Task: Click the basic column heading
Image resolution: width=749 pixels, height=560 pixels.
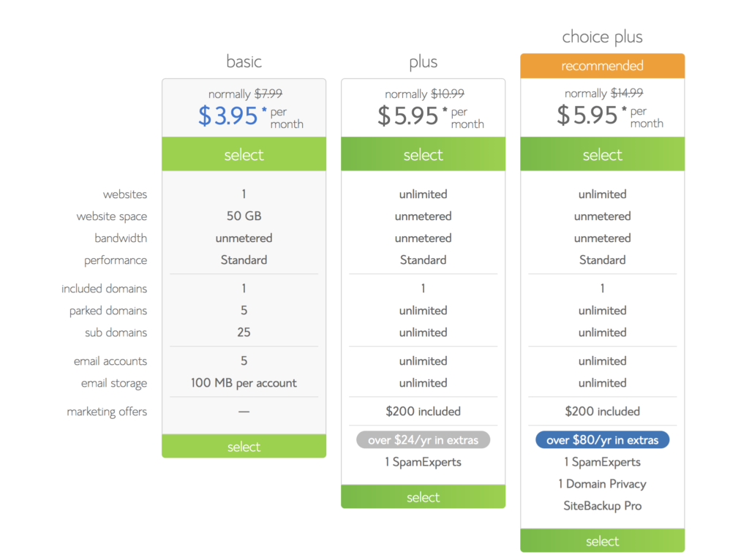Action: [x=244, y=61]
